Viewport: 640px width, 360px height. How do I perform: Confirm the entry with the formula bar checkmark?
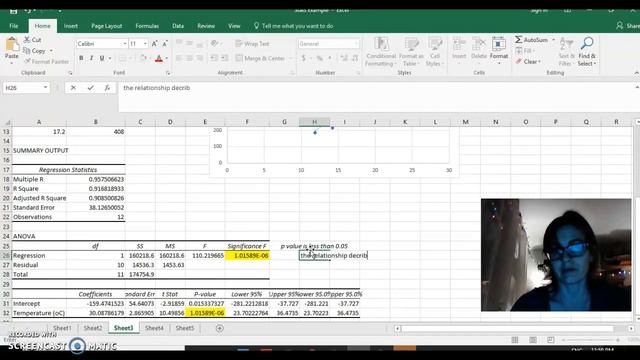click(90, 88)
